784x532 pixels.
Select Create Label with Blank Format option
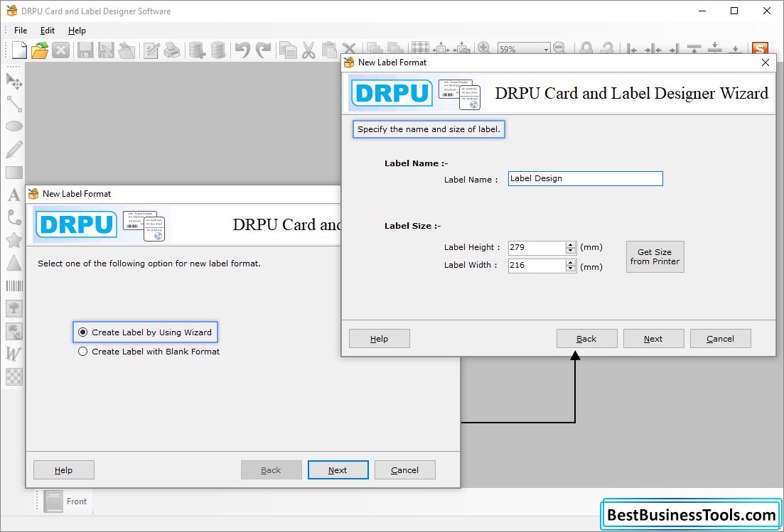[149, 352]
